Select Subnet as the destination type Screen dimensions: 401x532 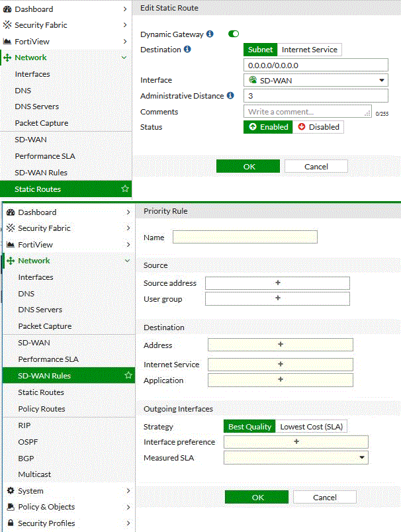click(x=260, y=50)
